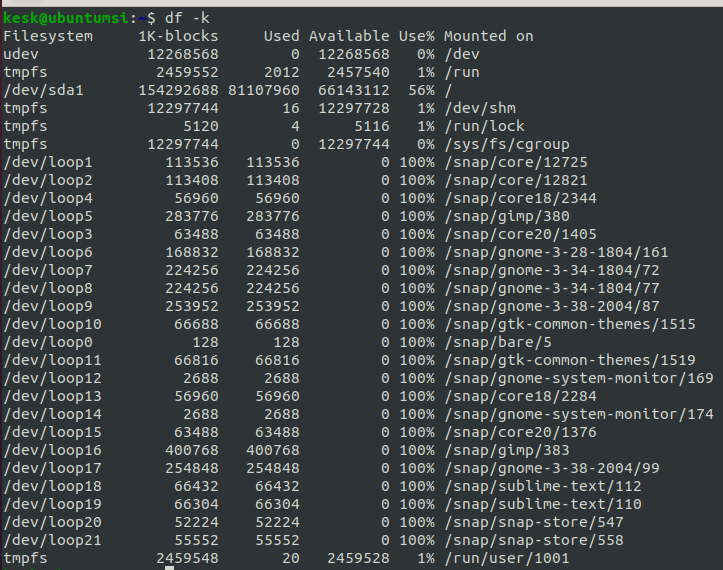Click the '/dev/loop1' entry
723x570 pixels.
pyautogui.click(x=48, y=162)
